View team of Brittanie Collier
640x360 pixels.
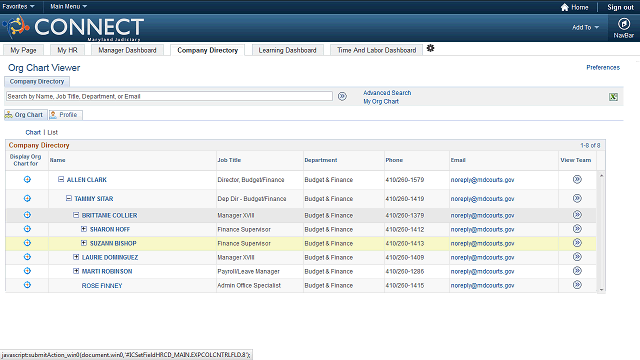577,215
